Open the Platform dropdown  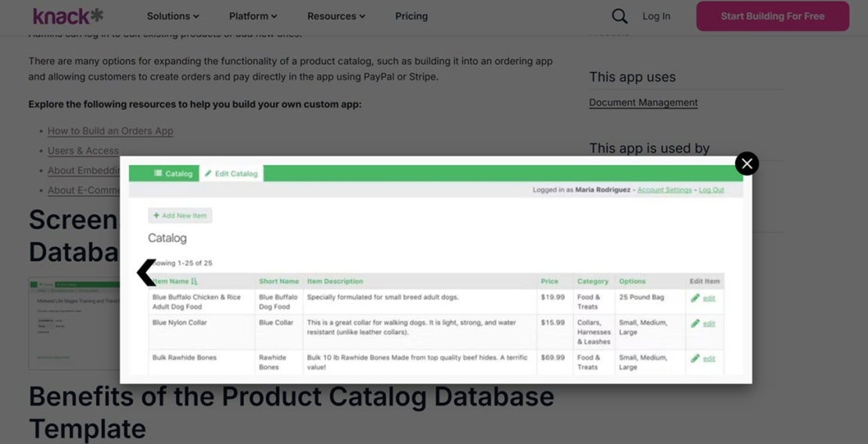click(x=253, y=16)
